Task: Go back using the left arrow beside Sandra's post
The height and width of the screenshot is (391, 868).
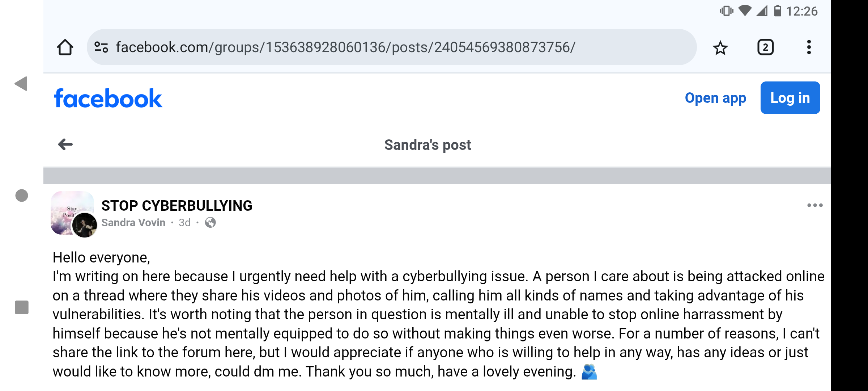Action: (x=65, y=144)
